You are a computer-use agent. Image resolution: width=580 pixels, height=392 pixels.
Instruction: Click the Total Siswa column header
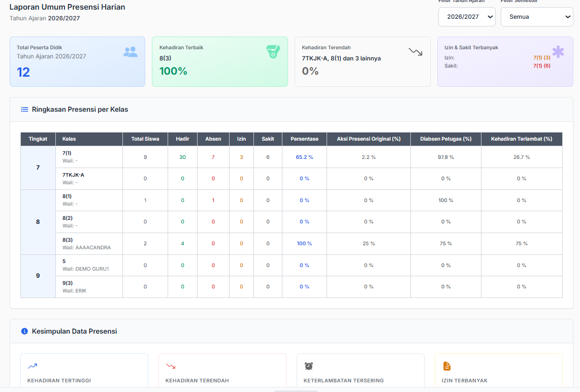(x=145, y=139)
